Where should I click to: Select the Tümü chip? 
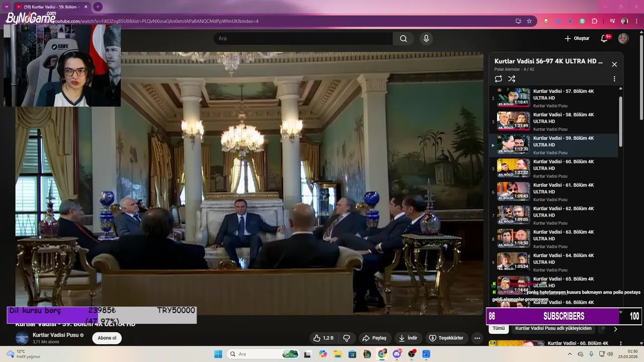pyautogui.click(x=499, y=328)
